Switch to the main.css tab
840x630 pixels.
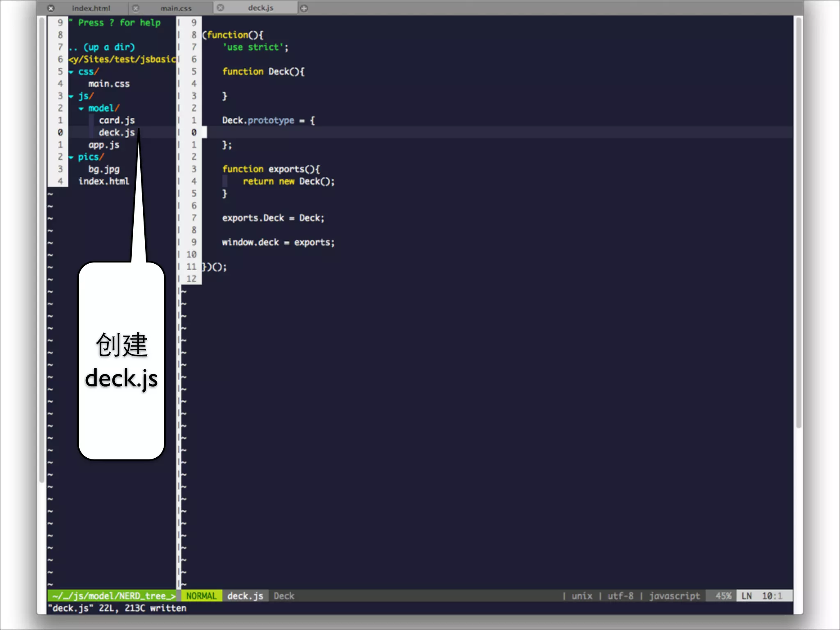pos(176,8)
